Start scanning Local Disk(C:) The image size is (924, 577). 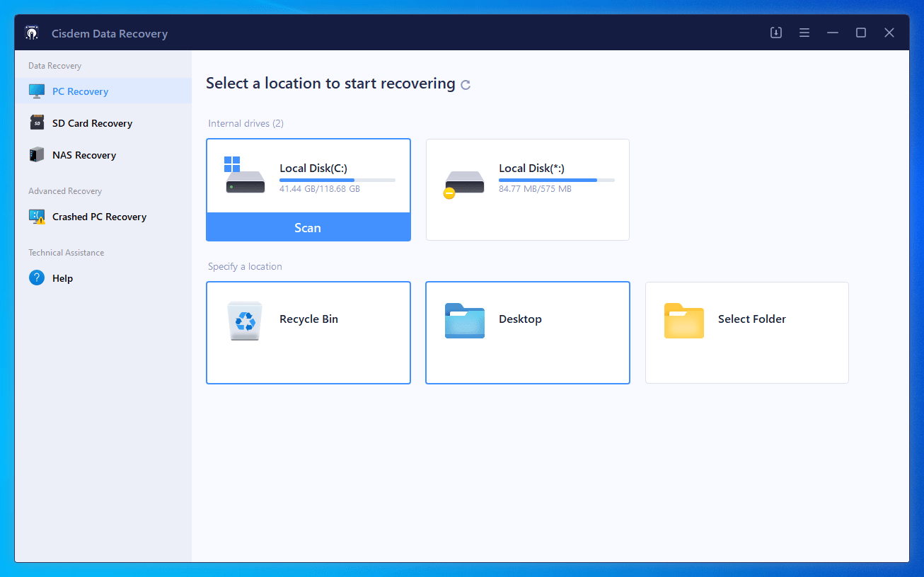[308, 227]
